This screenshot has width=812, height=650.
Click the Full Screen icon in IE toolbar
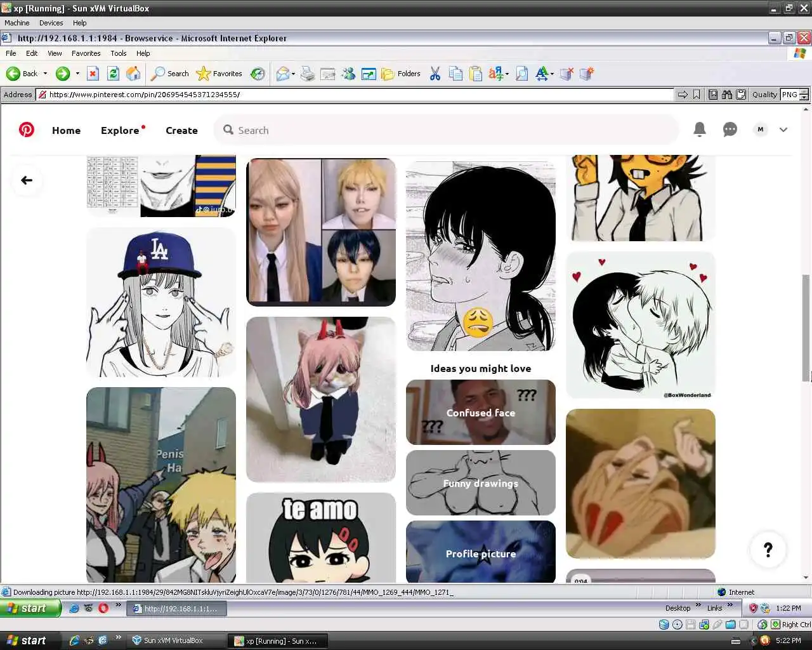(x=369, y=74)
